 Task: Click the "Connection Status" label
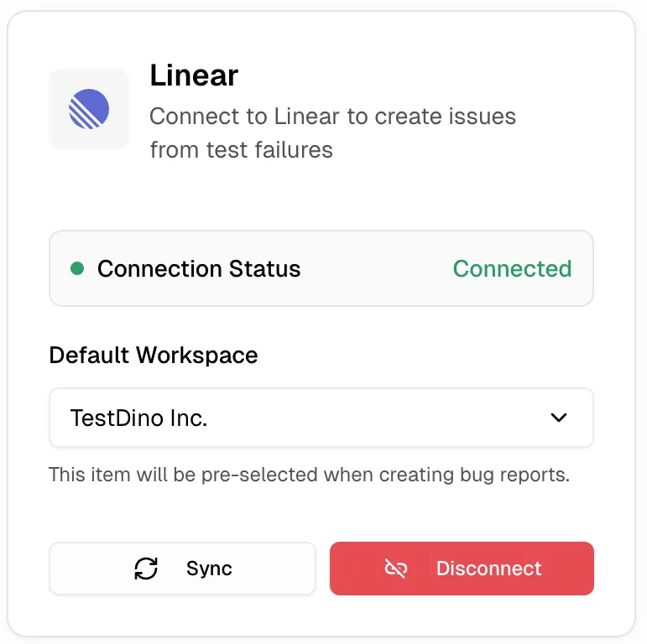199,269
